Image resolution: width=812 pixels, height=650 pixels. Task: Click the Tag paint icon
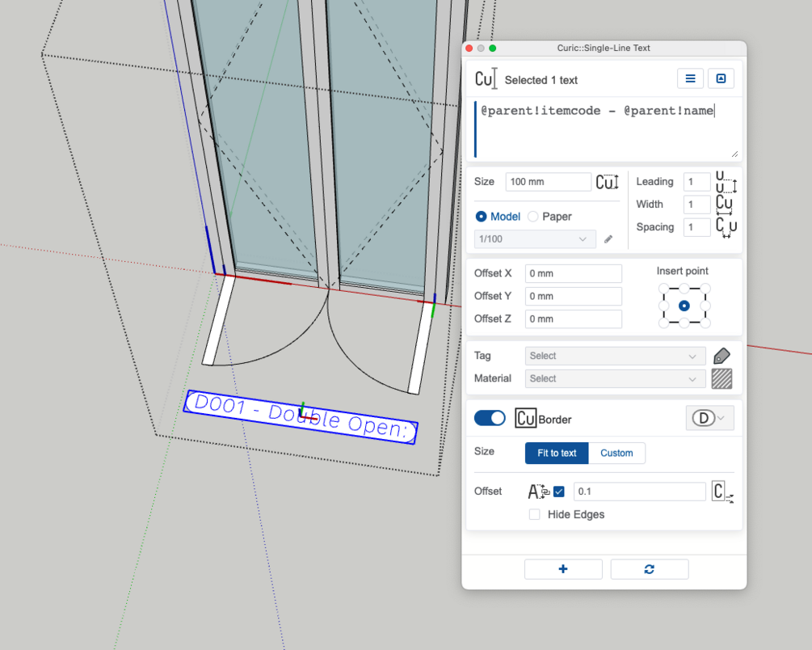pos(722,356)
